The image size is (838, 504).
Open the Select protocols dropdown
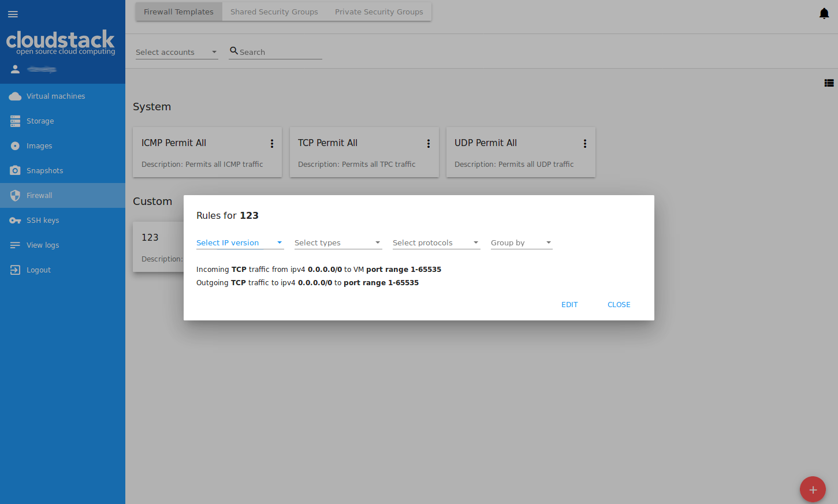click(x=436, y=243)
